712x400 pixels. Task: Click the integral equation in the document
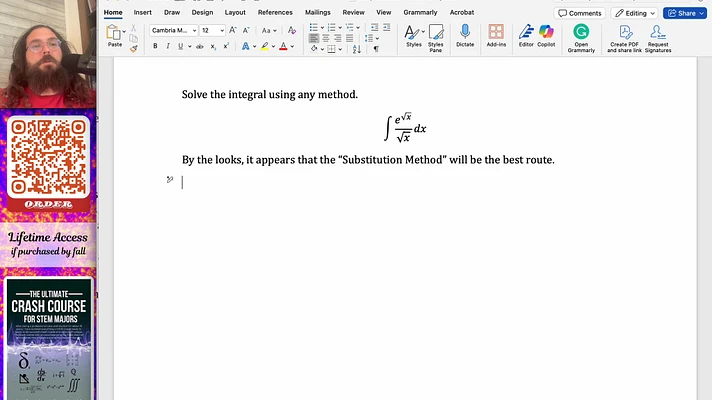tap(405, 128)
